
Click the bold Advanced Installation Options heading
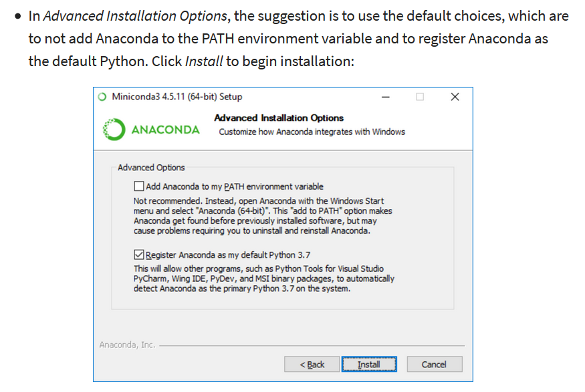279,118
